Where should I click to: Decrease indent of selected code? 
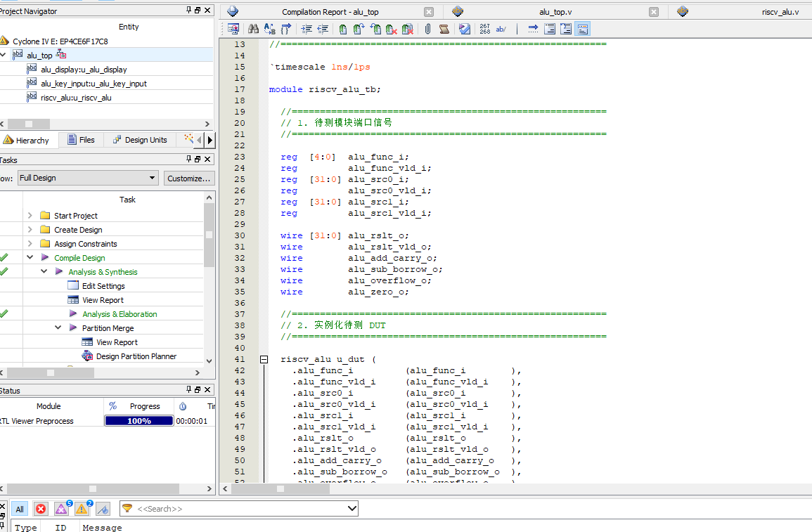click(x=323, y=29)
